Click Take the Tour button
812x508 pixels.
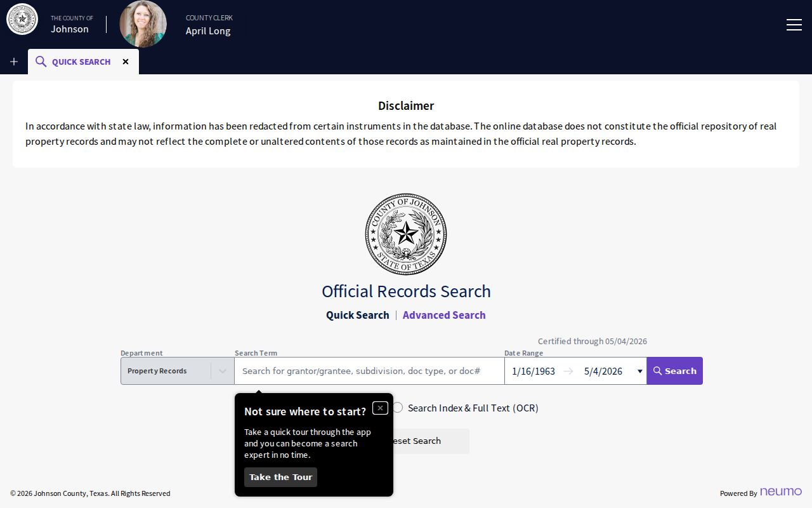click(x=280, y=477)
